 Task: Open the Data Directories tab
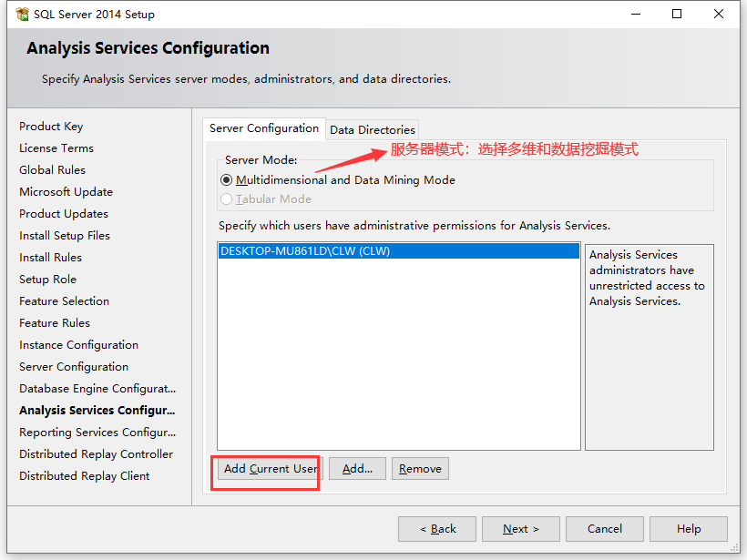(372, 130)
